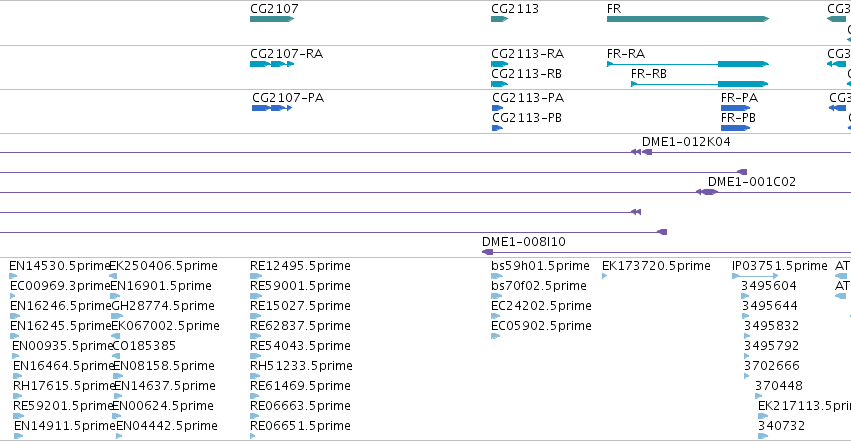Click the EK250406.5prime EST label
This screenshot has height=441, width=851.
point(163,266)
